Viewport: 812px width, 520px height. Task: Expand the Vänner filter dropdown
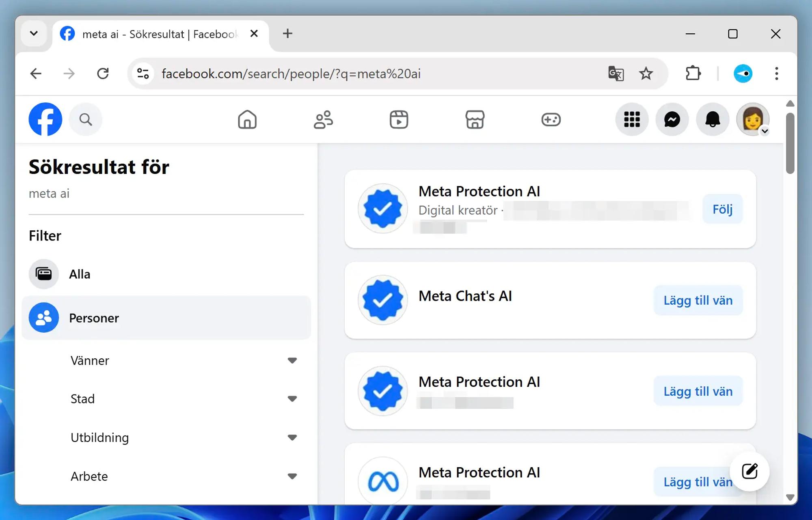click(x=292, y=360)
